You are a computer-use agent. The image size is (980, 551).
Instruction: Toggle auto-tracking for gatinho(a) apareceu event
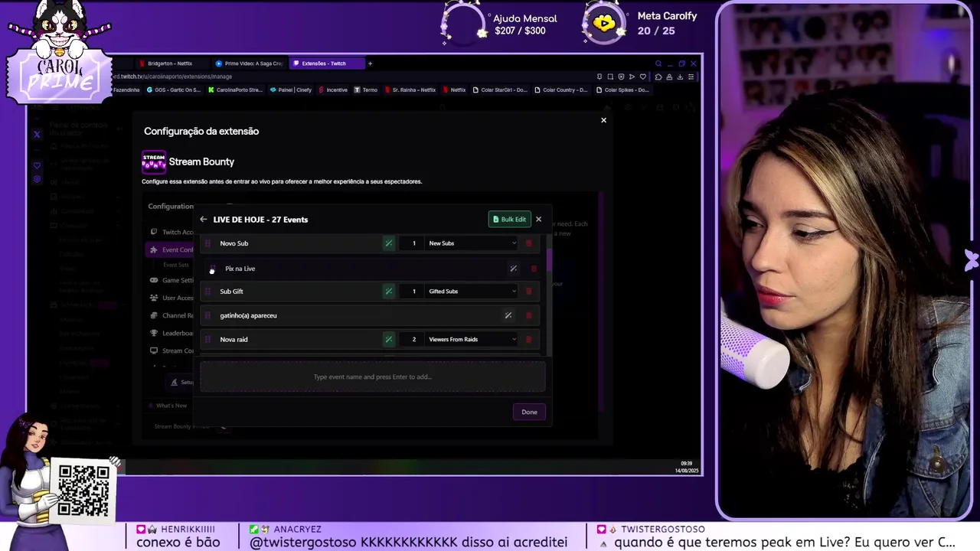[508, 315]
